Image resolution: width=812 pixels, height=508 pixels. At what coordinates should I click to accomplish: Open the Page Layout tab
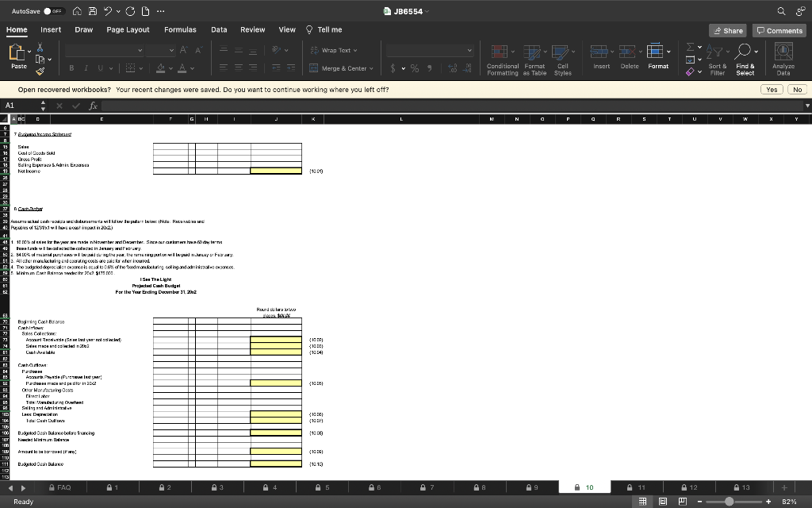click(128, 29)
